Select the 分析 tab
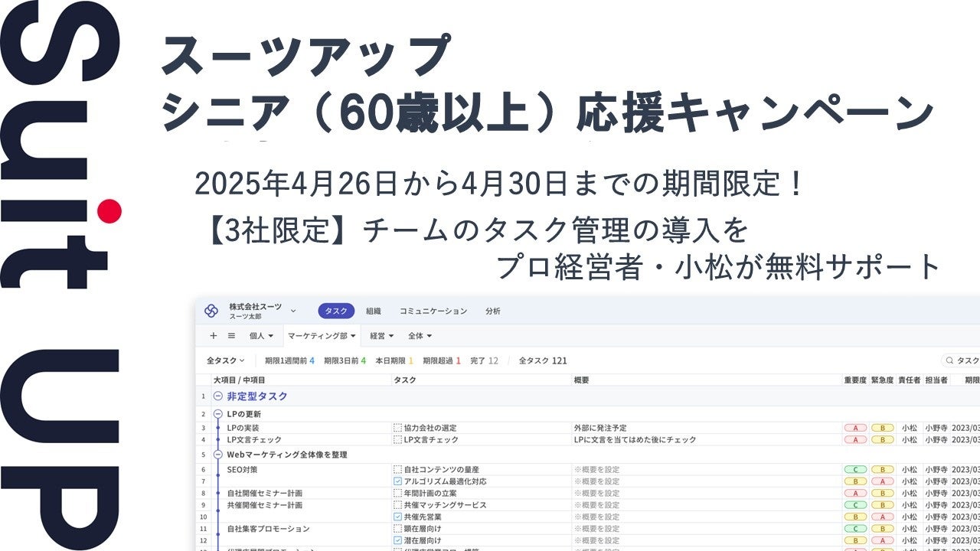 pos(493,311)
